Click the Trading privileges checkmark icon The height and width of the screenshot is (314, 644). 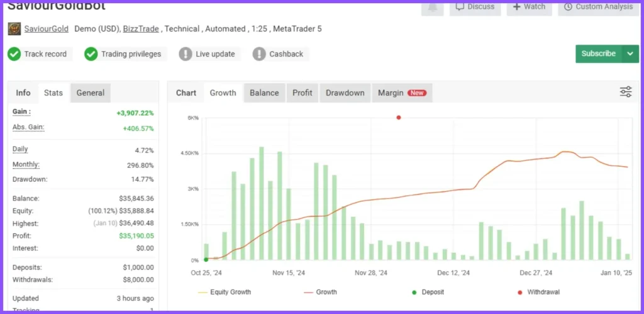tap(91, 54)
